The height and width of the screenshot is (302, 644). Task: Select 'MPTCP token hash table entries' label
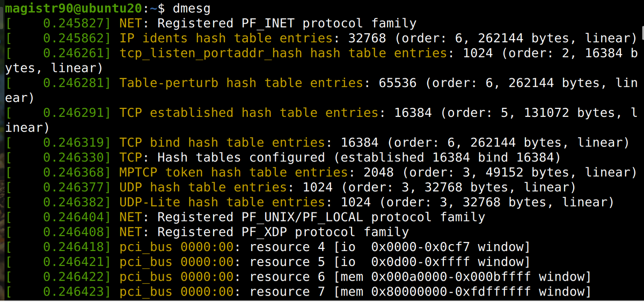[234, 173]
